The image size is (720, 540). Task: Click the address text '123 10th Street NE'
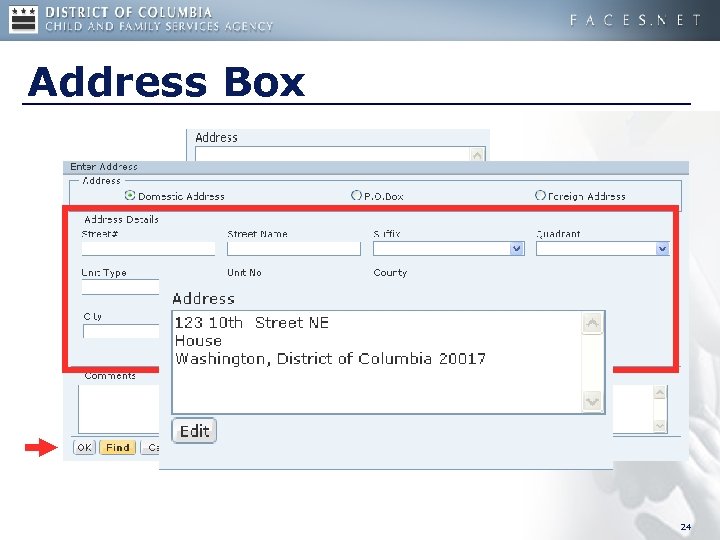[x=252, y=323]
